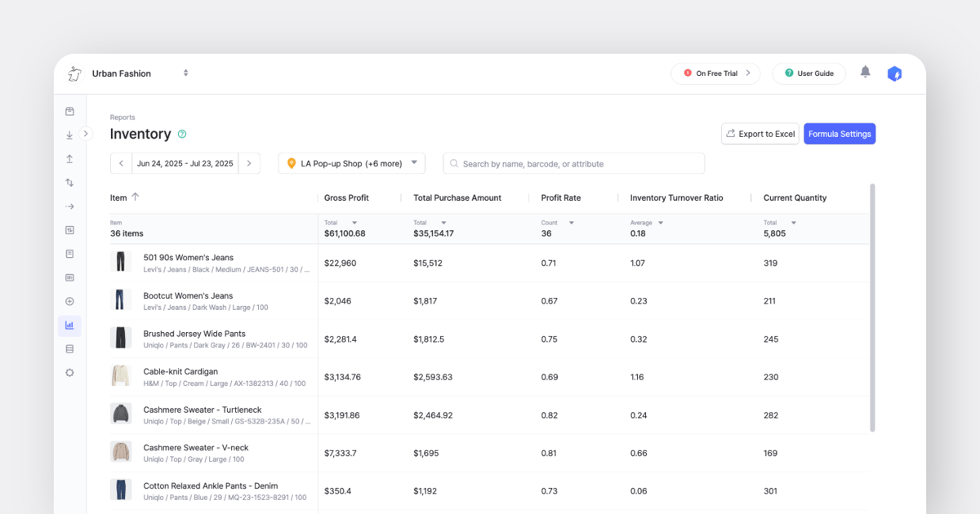Click the Export to Excel button
Image resolution: width=980 pixels, height=514 pixels.
coord(760,134)
